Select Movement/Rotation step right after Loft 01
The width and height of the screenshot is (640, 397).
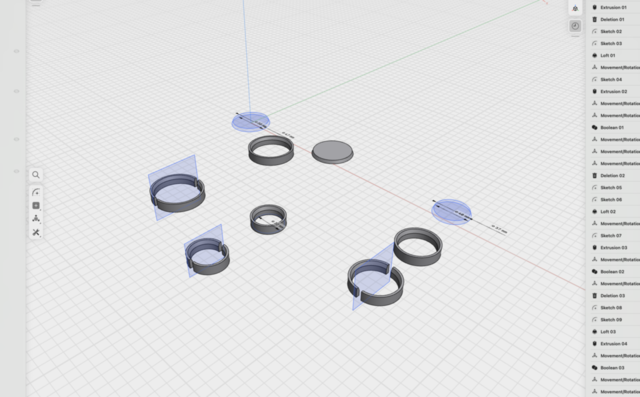[613, 67]
